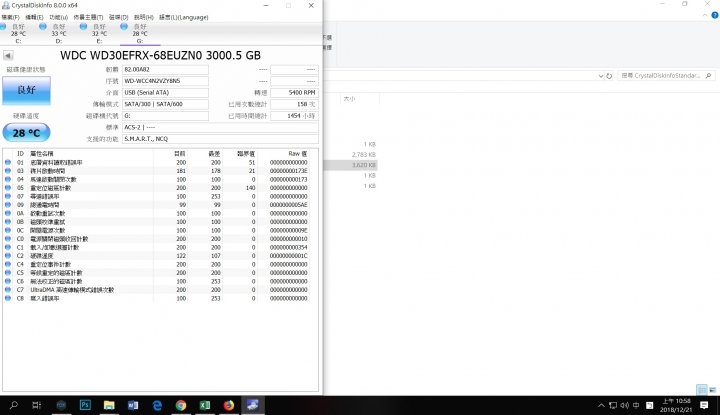Open Word from the taskbar
This screenshot has width=720, height=415.
click(133, 405)
